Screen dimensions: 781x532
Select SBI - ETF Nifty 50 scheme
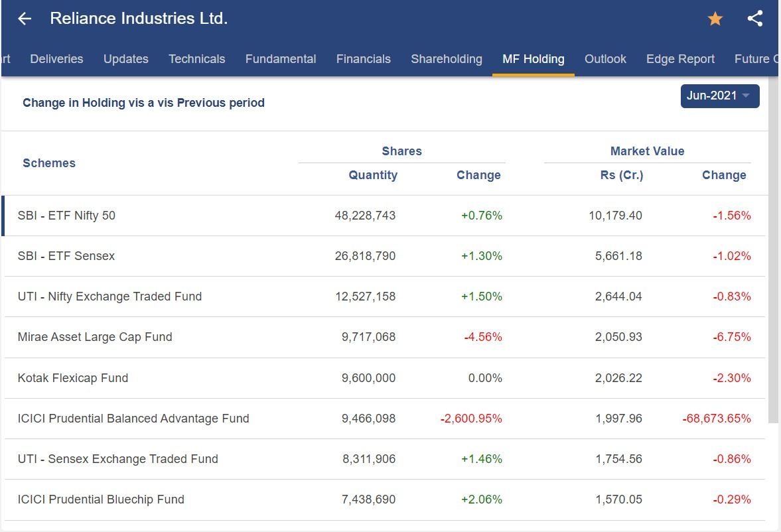[x=68, y=216]
